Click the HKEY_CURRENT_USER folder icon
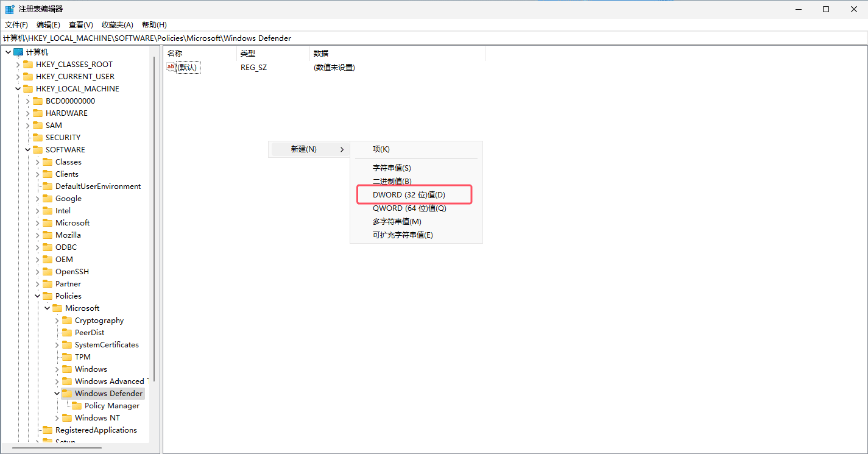 tap(28, 77)
